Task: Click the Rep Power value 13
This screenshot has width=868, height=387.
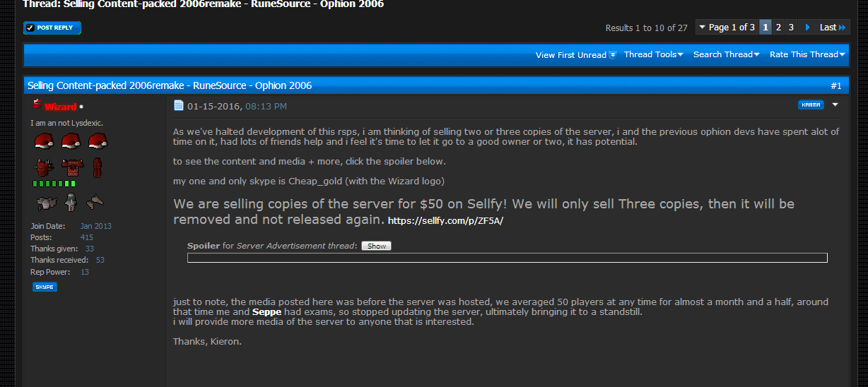Action: (85, 272)
